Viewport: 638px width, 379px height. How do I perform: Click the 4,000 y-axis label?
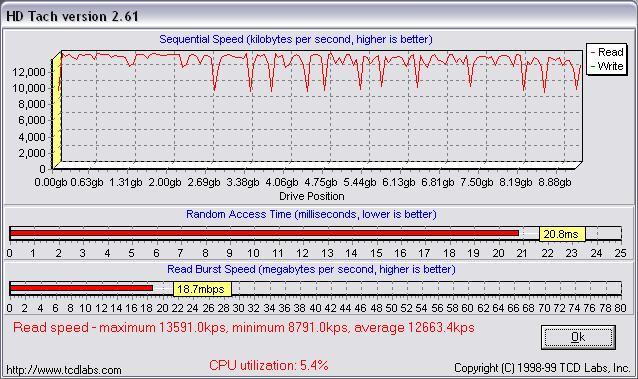pos(32,137)
